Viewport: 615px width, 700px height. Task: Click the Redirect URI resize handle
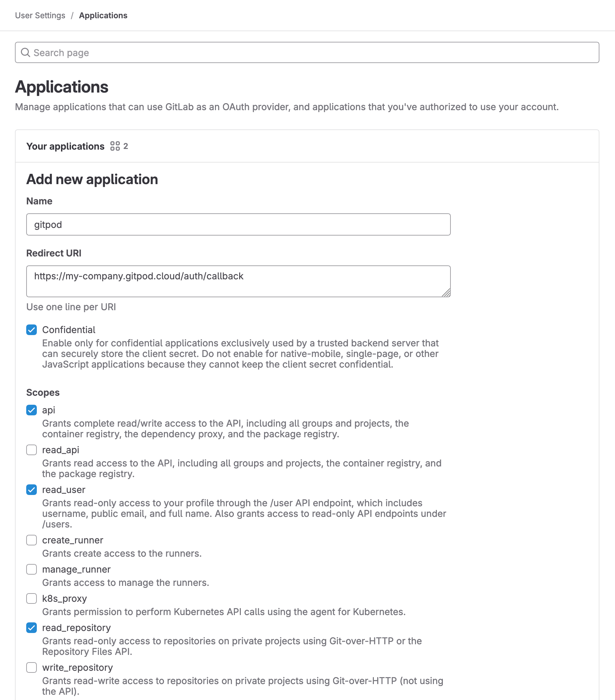pos(446,293)
